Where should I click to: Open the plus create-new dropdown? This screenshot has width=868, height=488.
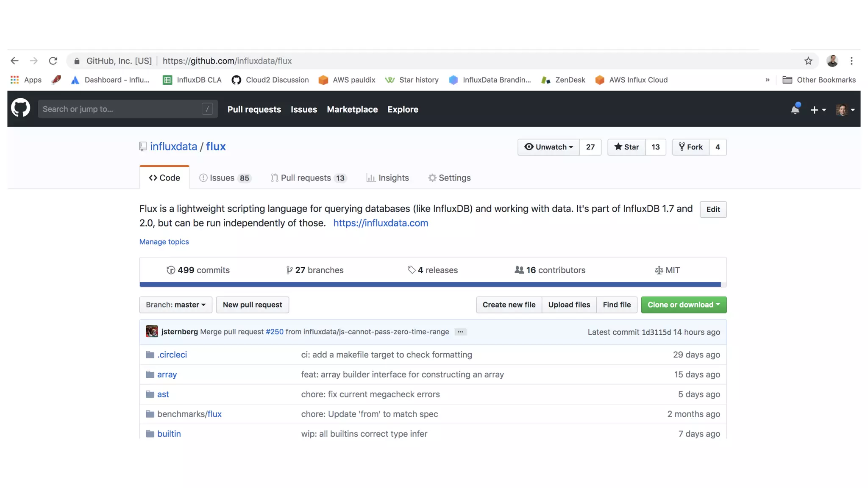click(x=818, y=110)
